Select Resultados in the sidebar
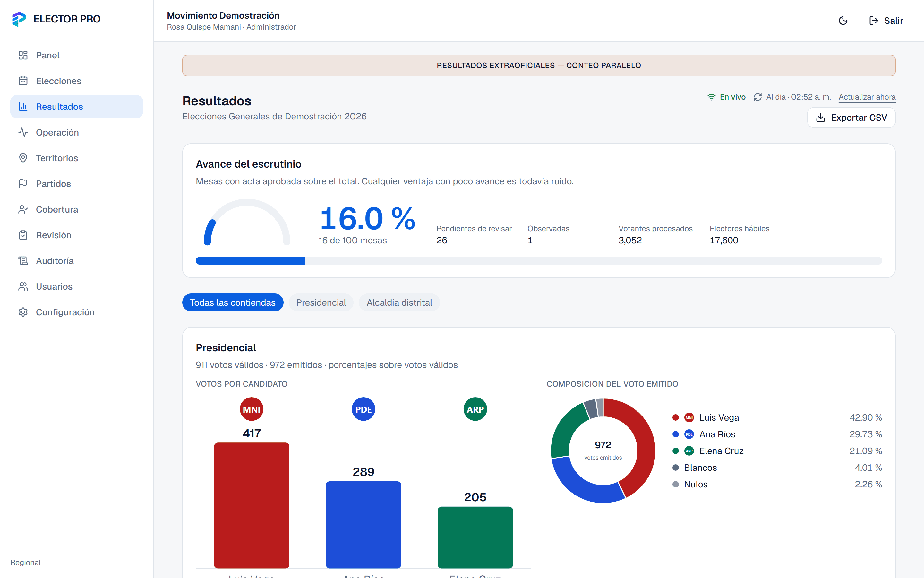The width and height of the screenshot is (924, 578). [x=76, y=107]
